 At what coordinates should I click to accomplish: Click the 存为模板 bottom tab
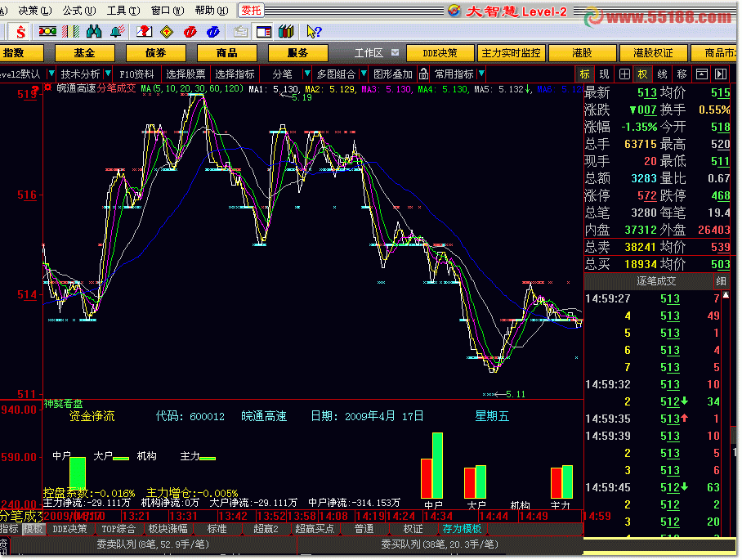[462, 529]
